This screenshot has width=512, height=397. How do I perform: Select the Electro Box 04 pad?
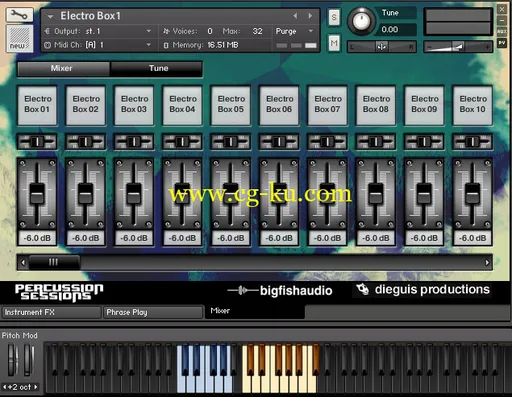point(182,105)
